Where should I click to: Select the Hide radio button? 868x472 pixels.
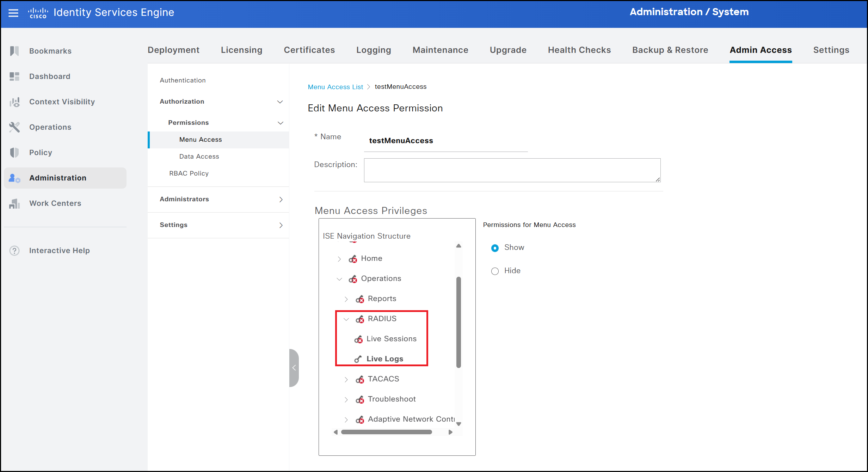495,271
